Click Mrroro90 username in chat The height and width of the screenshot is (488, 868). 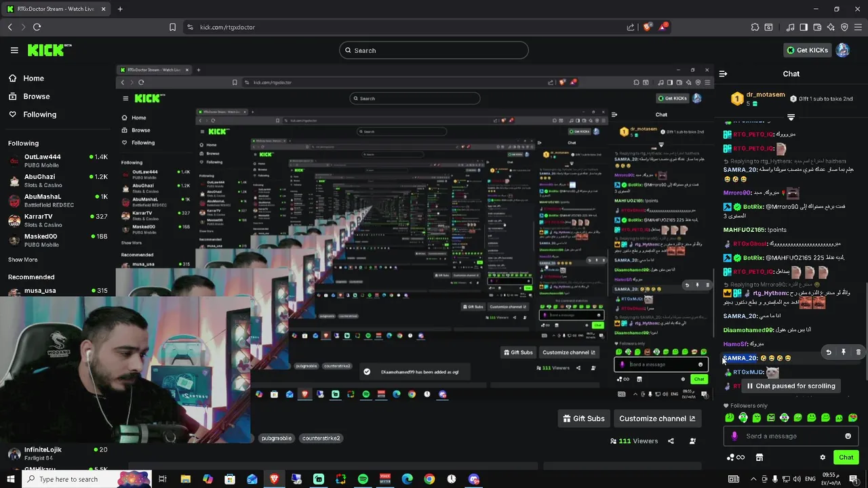pos(737,192)
